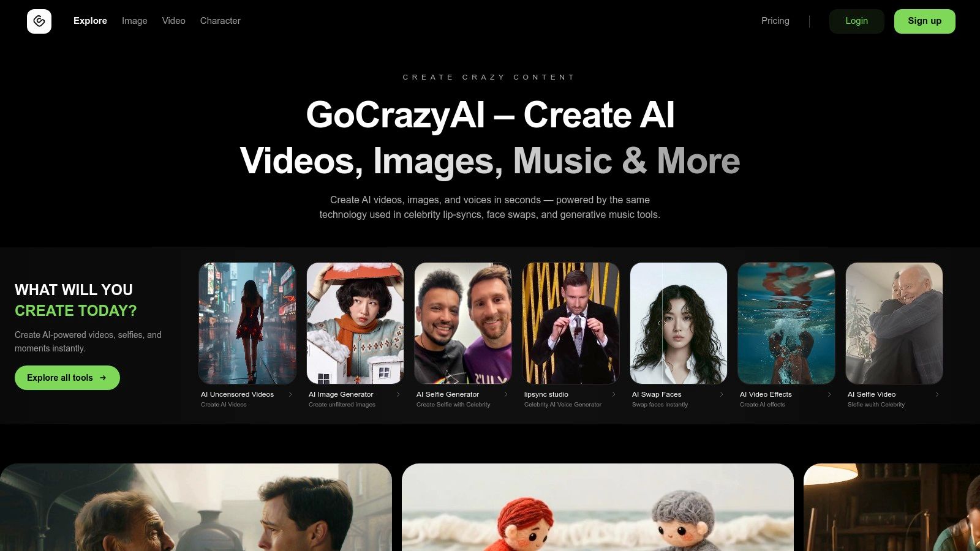The height and width of the screenshot is (551, 980).
Task: Expand the AI Swap Faces card chevron
Action: (x=722, y=394)
